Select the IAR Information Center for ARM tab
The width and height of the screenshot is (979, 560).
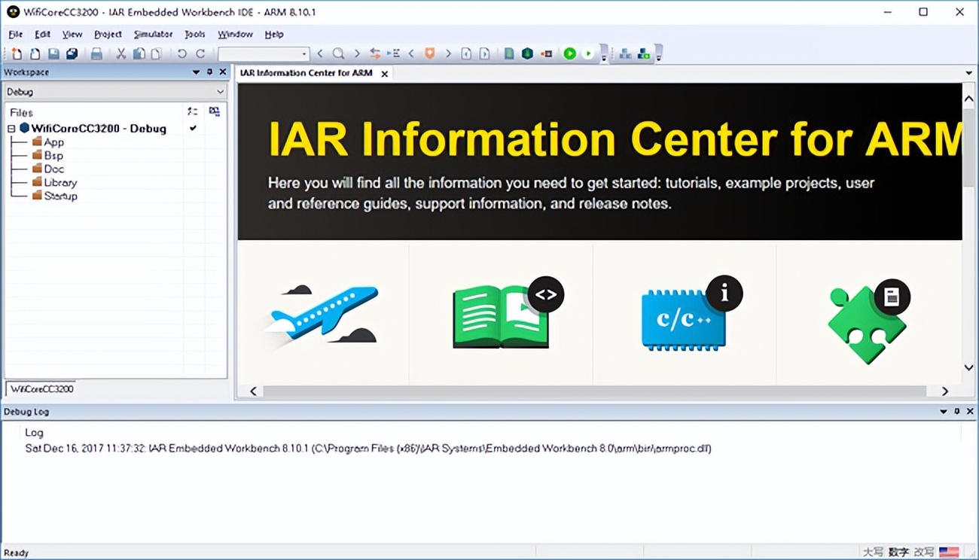point(306,73)
